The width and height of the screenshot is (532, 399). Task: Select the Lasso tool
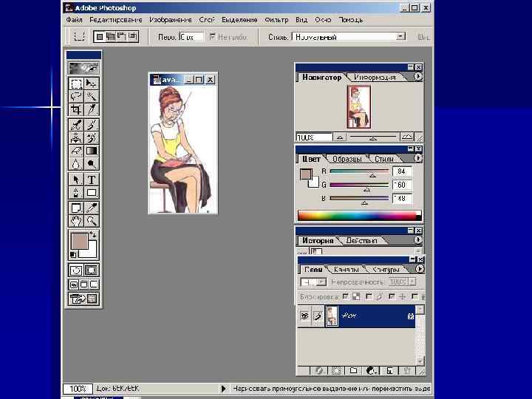point(76,96)
